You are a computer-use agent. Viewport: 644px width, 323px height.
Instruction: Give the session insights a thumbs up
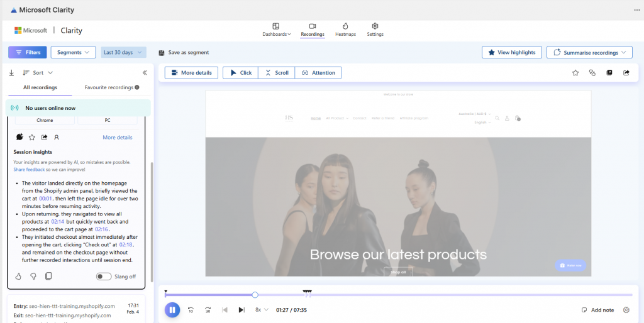[18, 276]
